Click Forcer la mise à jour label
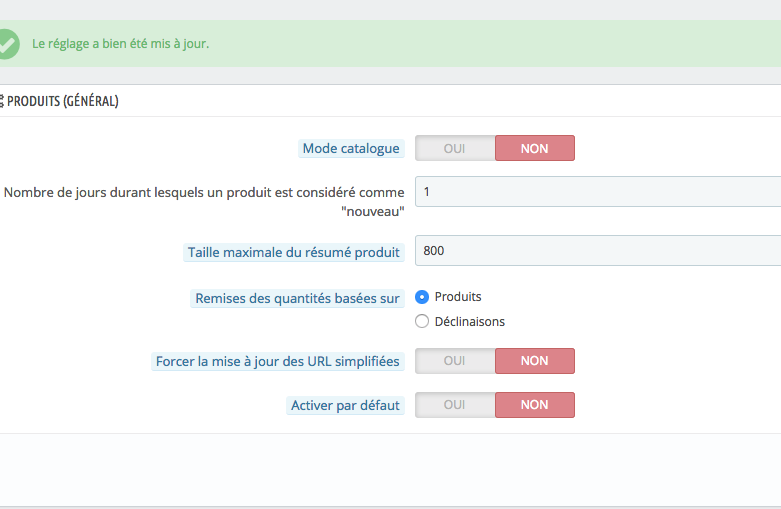 click(x=277, y=362)
